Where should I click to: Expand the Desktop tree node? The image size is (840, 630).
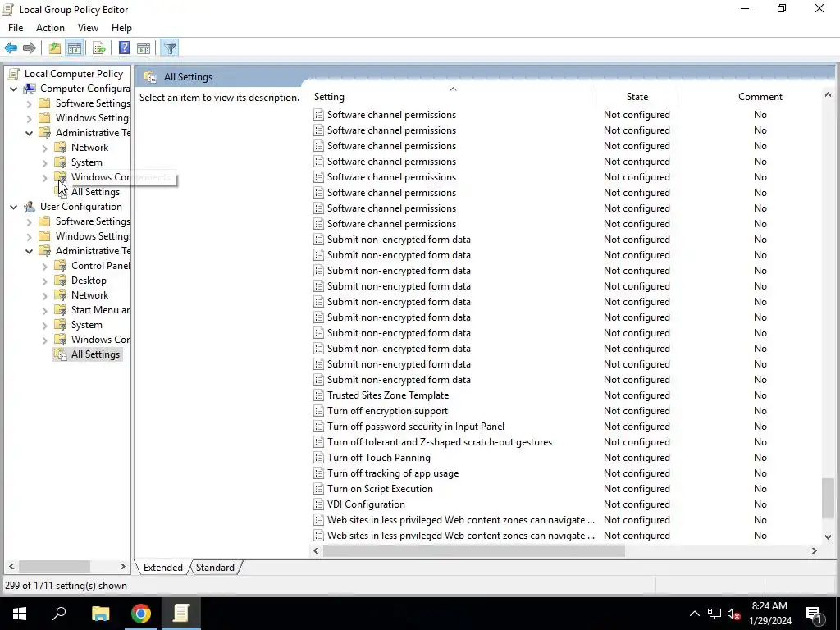[x=45, y=281]
